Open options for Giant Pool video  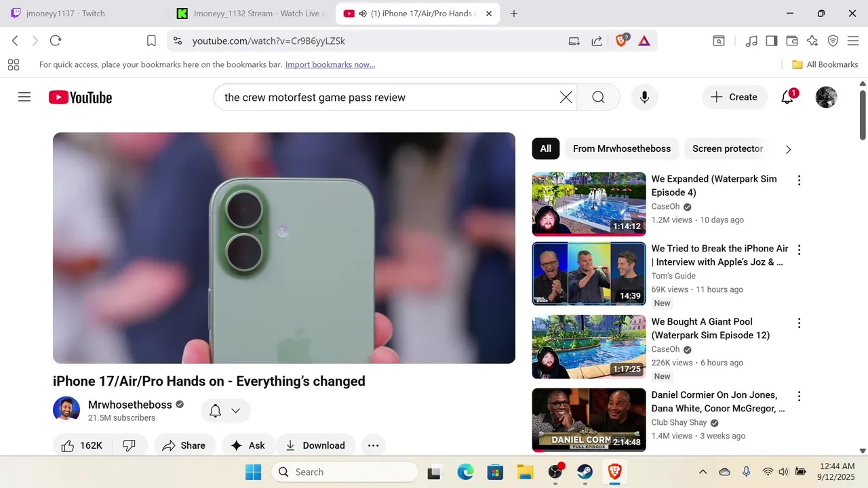799,323
